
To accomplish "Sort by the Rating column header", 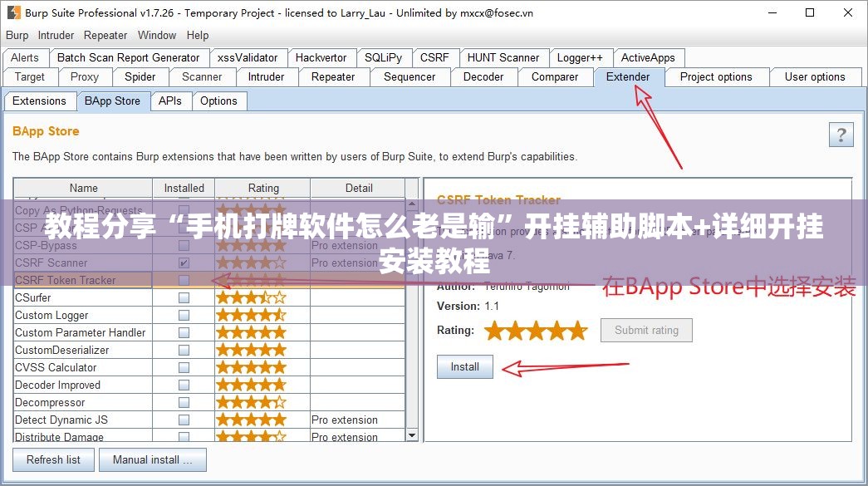I will coord(263,189).
